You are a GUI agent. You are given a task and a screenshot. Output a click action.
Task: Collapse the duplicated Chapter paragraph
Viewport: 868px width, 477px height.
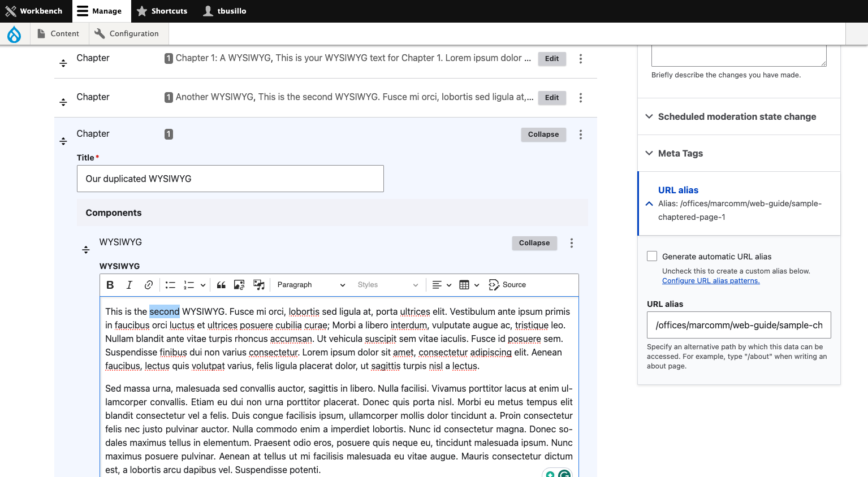(x=543, y=135)
